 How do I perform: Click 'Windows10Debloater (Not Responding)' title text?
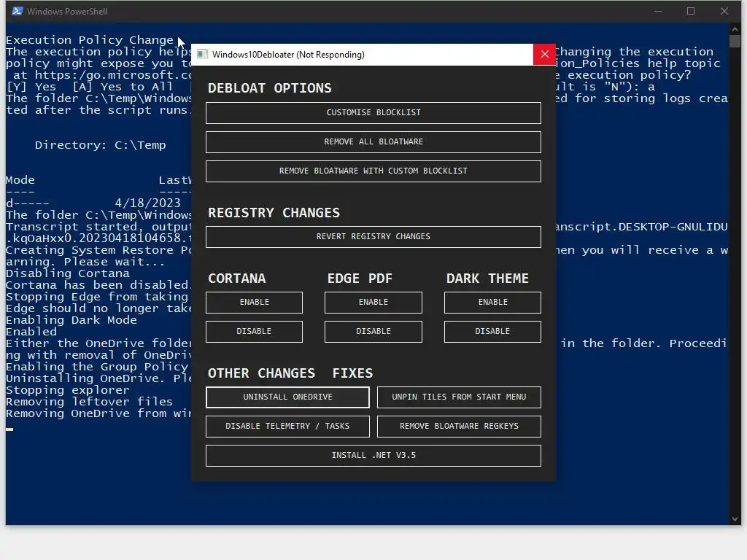point(288,55)
